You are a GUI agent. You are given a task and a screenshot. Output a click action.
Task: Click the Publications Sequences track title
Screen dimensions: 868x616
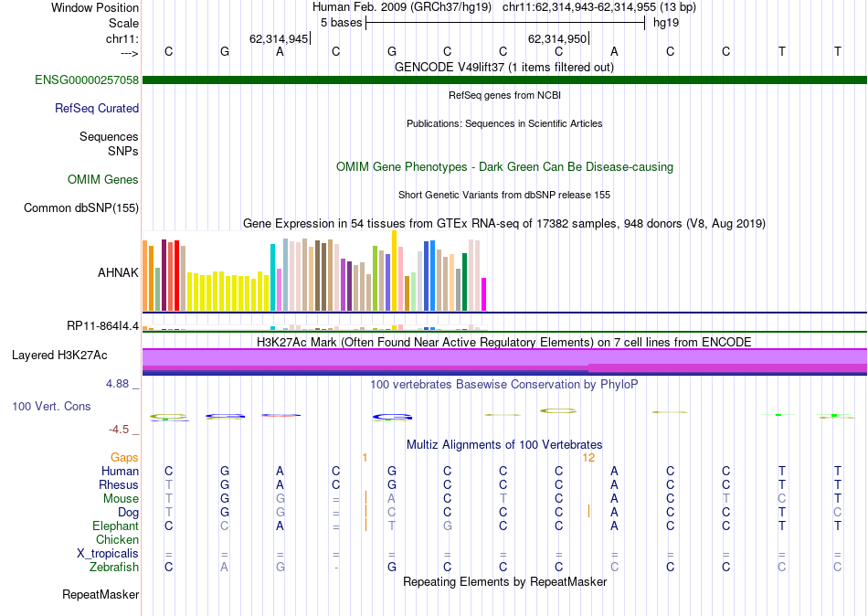(503, 123)
